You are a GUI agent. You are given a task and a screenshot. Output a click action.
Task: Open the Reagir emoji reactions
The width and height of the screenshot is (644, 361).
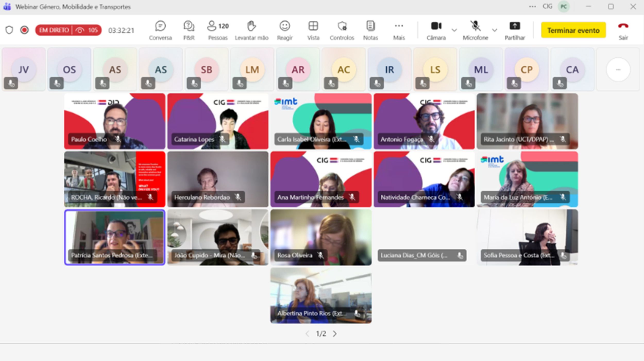coord(285,30)
